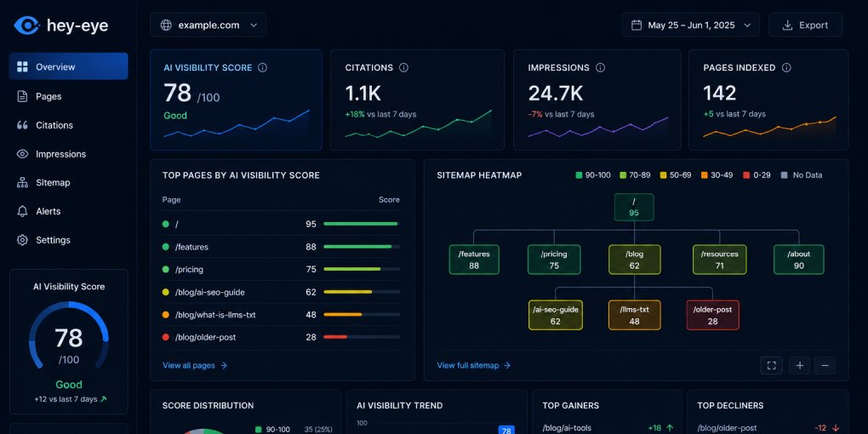Image resolution: width=868 pixels, height=434 pixels.
Task: Click the fullscreen icon in Sitemap Heatmap
Action: (772, 365)
